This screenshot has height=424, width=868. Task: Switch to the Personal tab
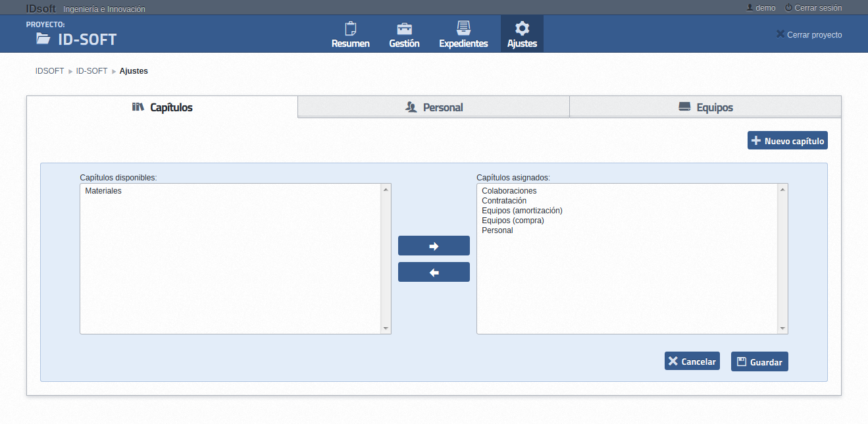click(434, 107)
